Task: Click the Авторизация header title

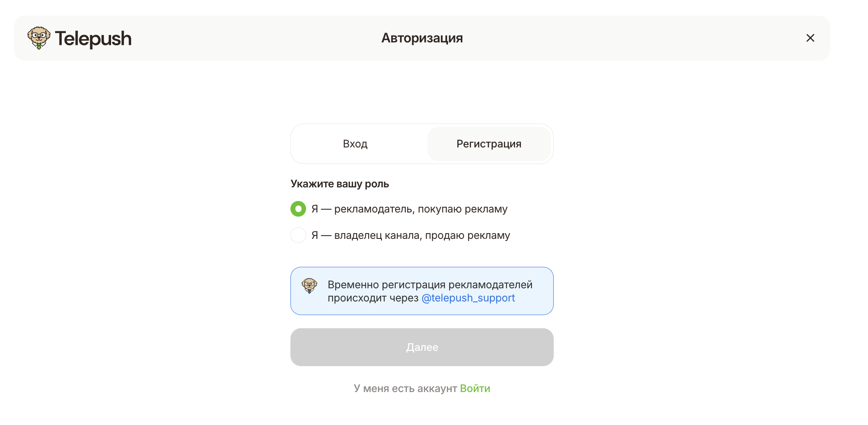Action: point(422,38)
